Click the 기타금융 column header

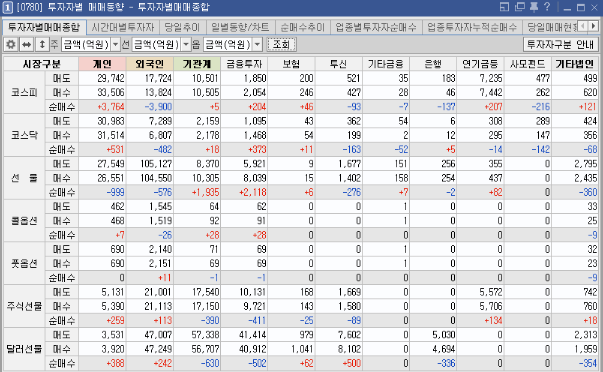click(386, 64)
